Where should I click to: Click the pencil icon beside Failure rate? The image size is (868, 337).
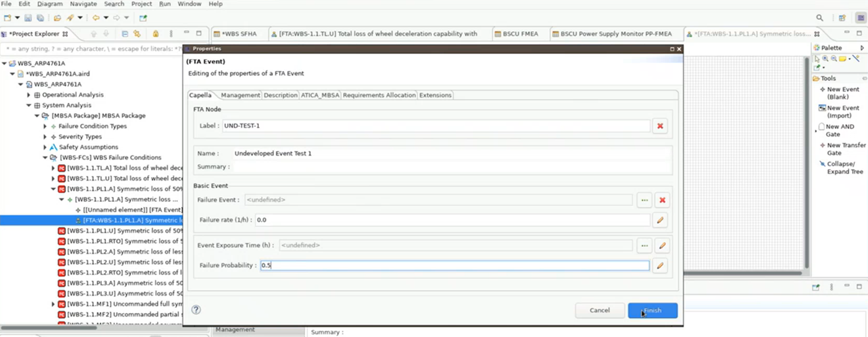660,220
